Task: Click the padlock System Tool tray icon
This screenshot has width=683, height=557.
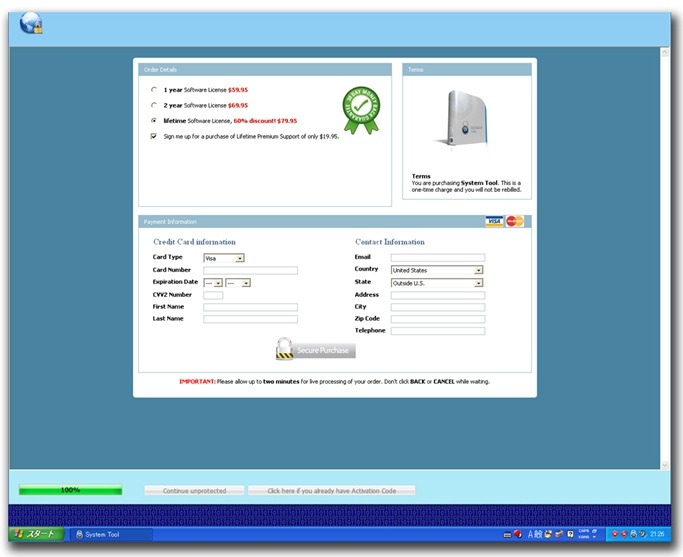Action: point(633,534)
